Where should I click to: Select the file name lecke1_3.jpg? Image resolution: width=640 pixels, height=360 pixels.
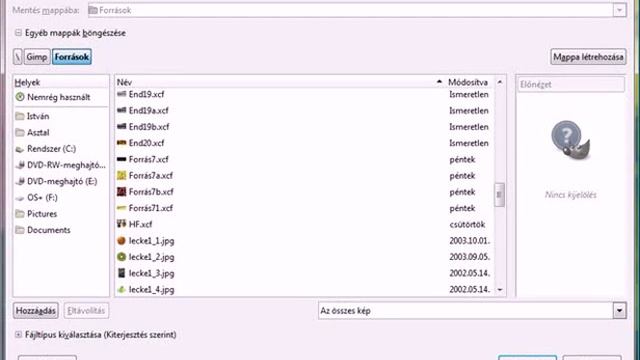point(151,273)
